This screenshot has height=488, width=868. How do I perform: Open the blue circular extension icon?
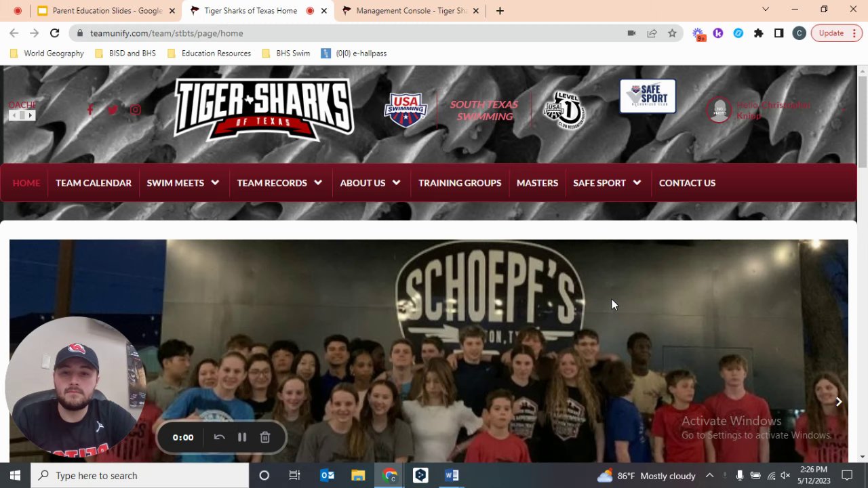(x=738, y=33)
